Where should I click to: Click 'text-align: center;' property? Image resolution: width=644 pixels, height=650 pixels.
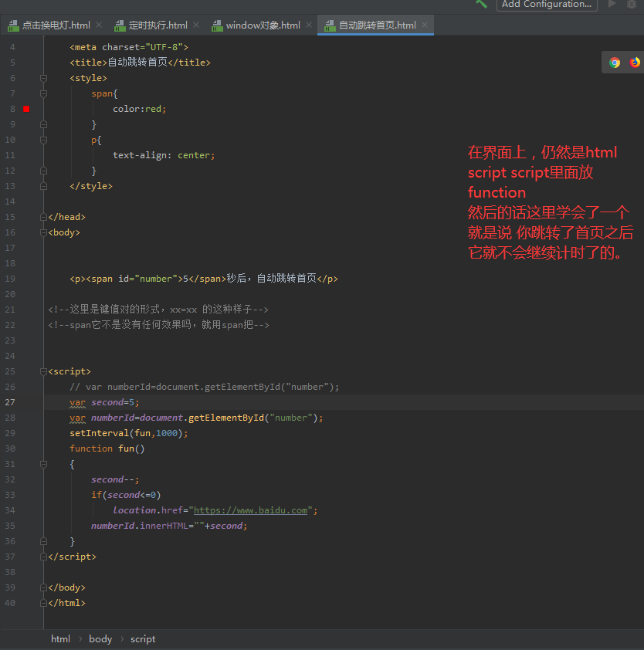click(x=164, y=155)
